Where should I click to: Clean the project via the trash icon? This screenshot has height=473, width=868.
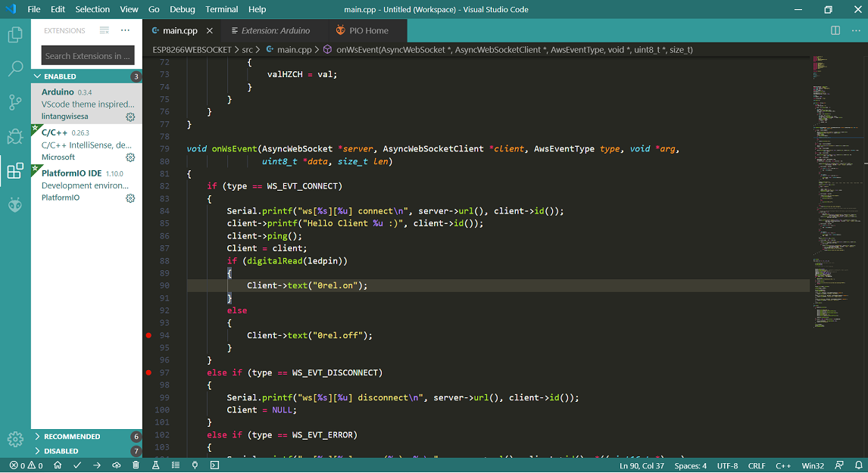[x=136, y=465]
